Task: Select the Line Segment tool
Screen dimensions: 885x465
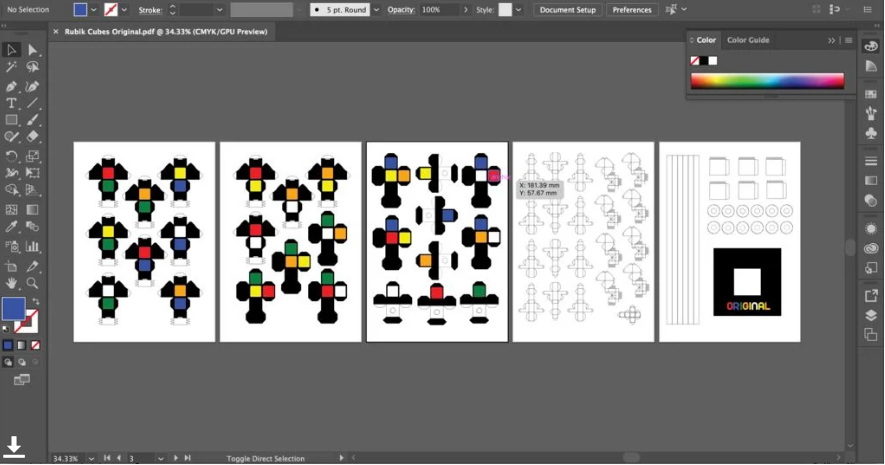Action: click(x=33, y=103)
